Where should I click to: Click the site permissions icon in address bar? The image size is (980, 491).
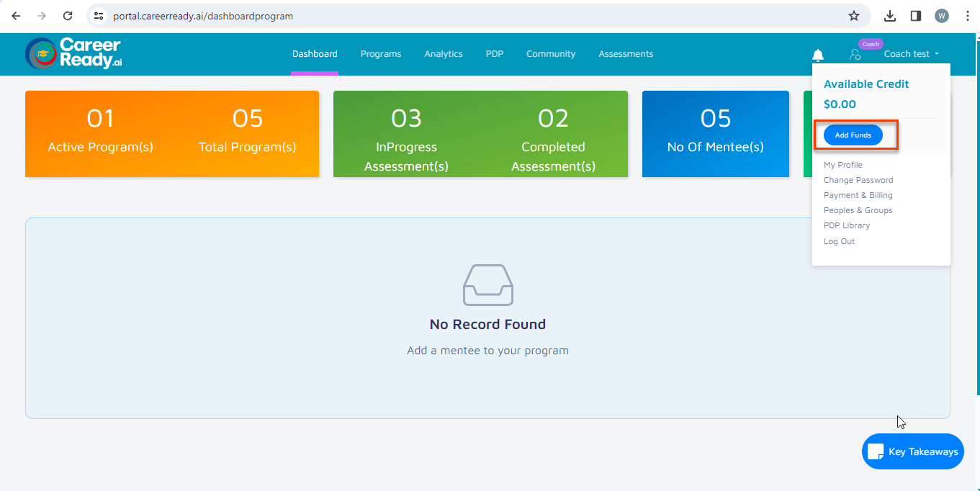pyautogui.click(x=98, y=15)
